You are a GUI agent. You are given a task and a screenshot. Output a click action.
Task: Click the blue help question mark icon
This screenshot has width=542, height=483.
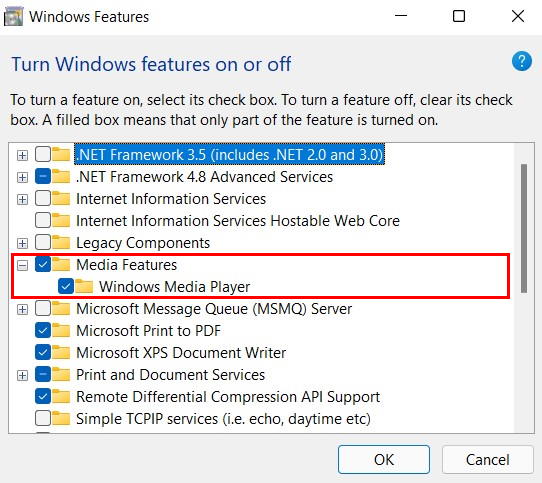(522, 61)
